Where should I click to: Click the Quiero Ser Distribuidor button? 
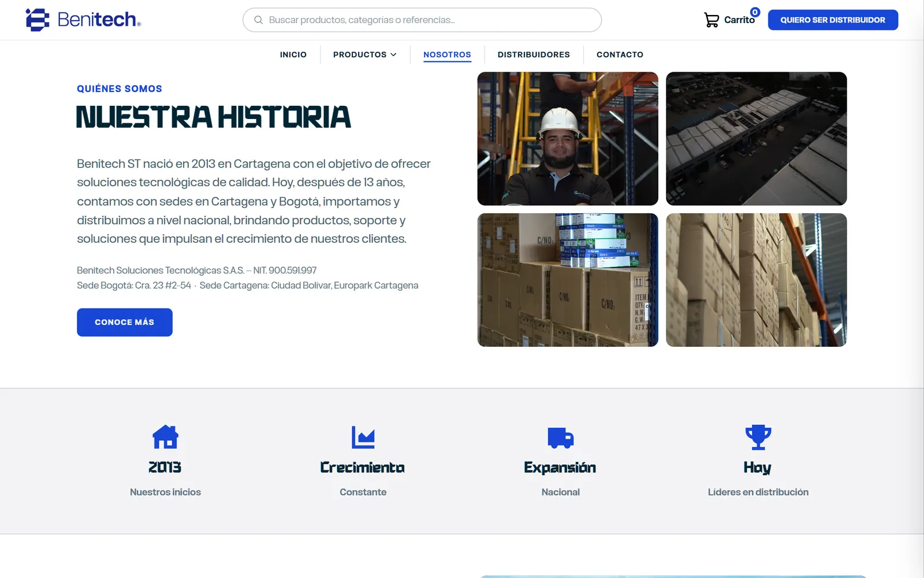click(x=833, y=20)
